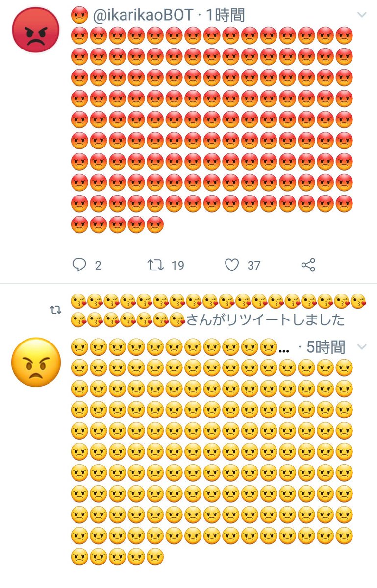Open the @ikarikaoBOT handle link
This screenshot has width=377, height=588.
point(142,16)
